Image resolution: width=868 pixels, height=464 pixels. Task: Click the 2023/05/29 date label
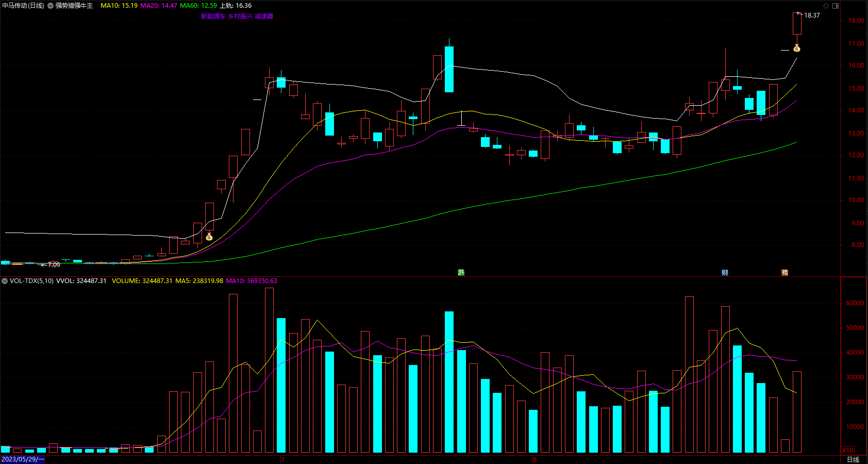23,459
